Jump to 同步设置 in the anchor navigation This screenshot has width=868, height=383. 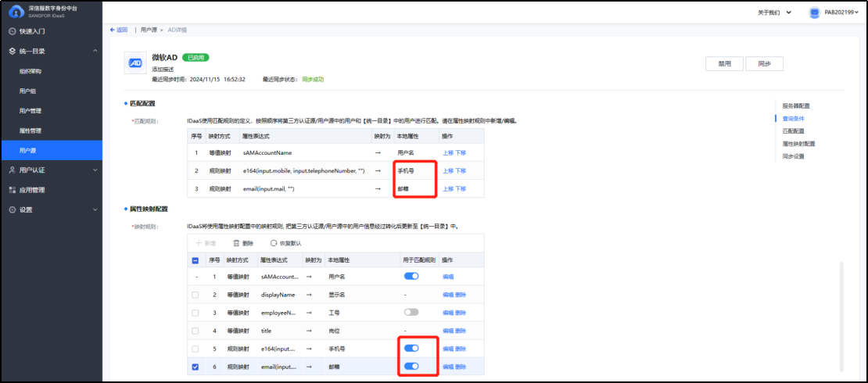click(793, 156)
